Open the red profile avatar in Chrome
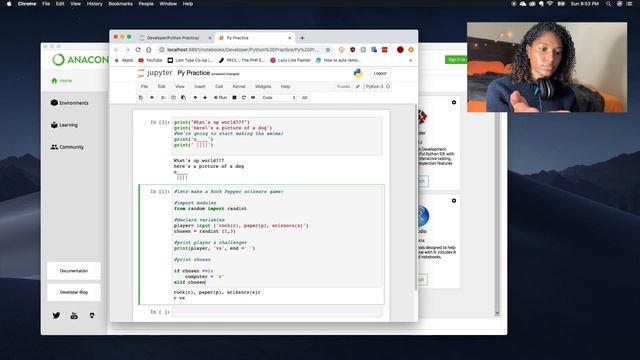The width and height of the screenshot is (640, 360). [400, 49]
